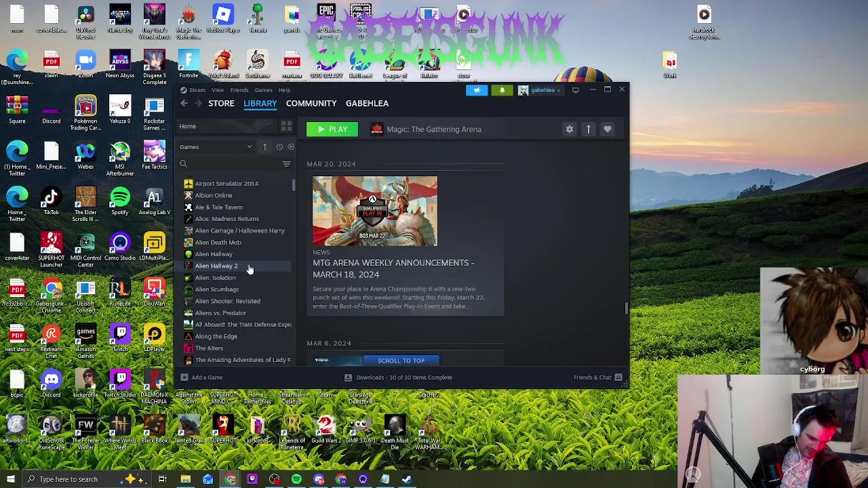This screenshot has width=868, height=488.
Task: Open the Friends menu in Steam
Action: (x=239, y=90)
